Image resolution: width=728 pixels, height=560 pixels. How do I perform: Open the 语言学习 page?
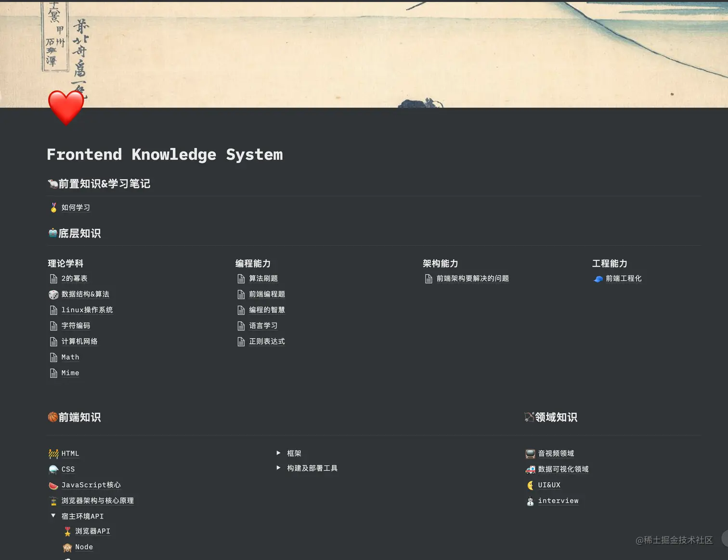tap(263, 326)
